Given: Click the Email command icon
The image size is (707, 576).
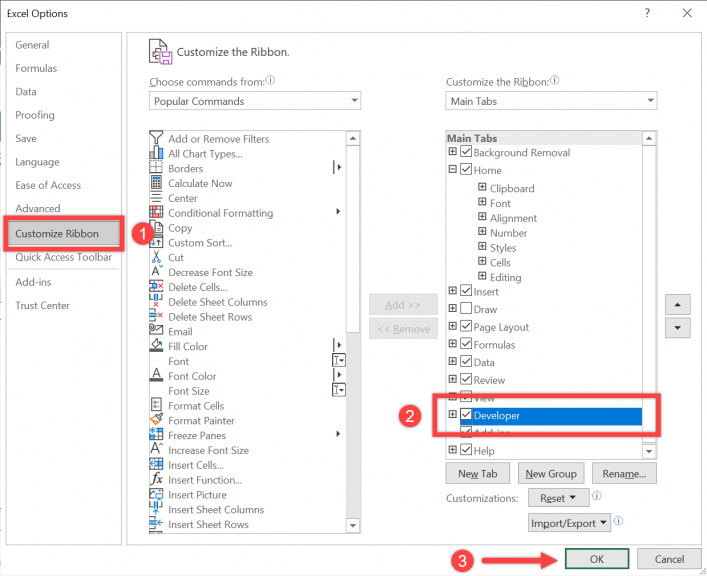Looking at the screenshot, I should [x=156, y=330].
